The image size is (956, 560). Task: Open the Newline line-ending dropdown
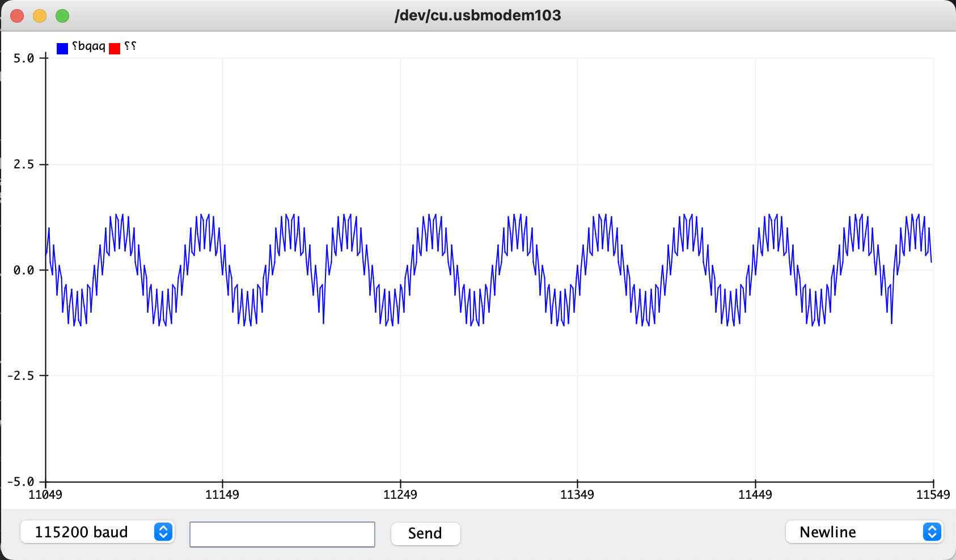click(864, 532)
